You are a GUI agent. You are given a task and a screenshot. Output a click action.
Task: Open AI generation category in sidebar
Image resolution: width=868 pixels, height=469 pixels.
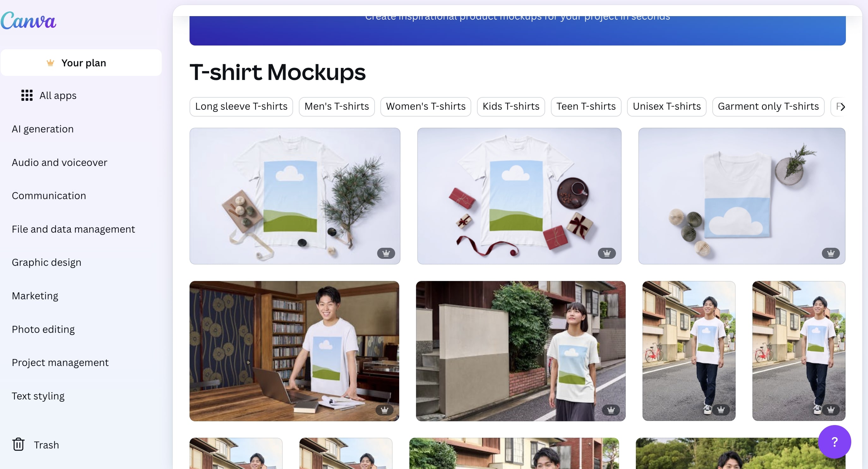43,129
